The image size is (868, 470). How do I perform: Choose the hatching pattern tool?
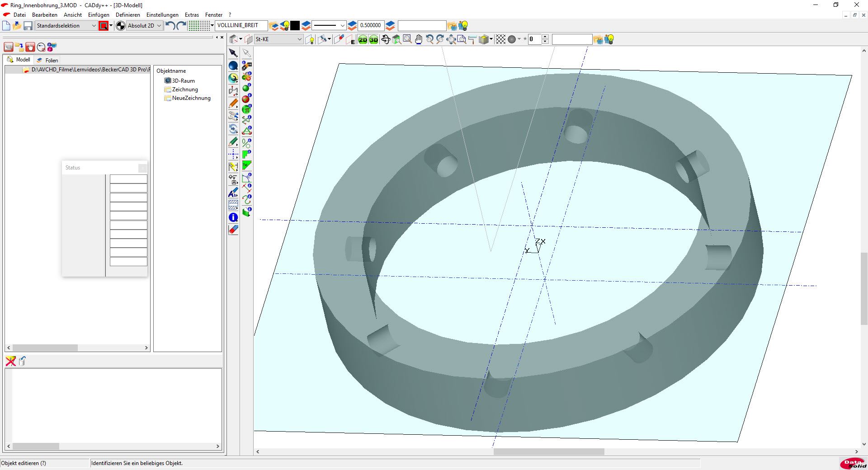point(233,204)
